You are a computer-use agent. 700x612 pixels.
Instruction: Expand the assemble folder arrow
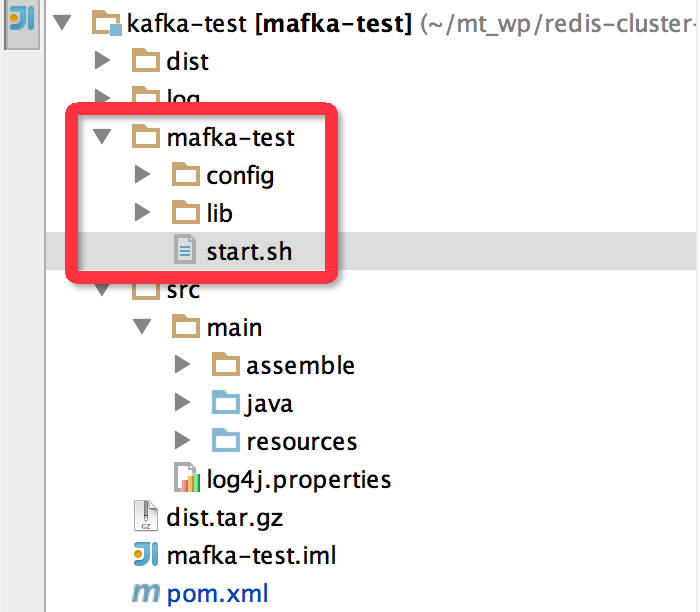[182, 365]
